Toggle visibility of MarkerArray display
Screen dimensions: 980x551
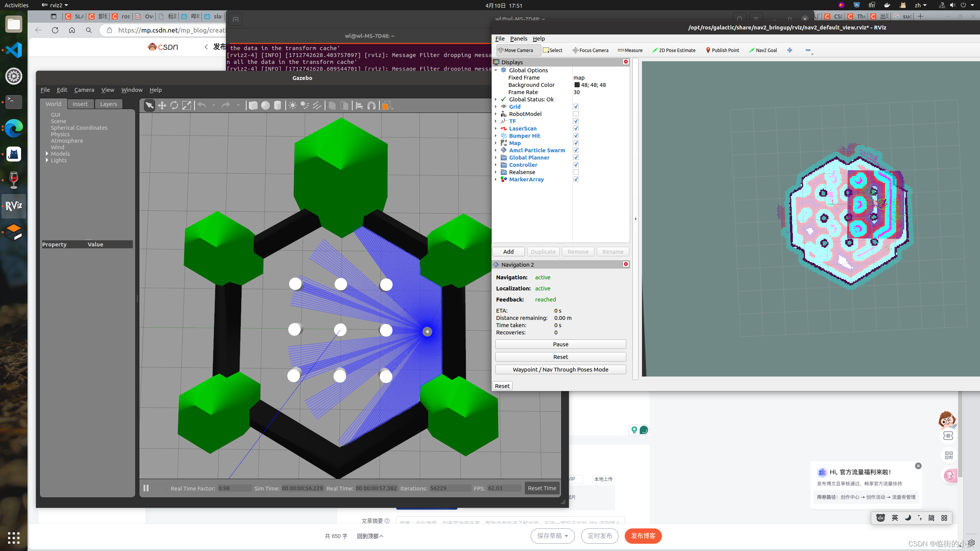pos(576,179)
